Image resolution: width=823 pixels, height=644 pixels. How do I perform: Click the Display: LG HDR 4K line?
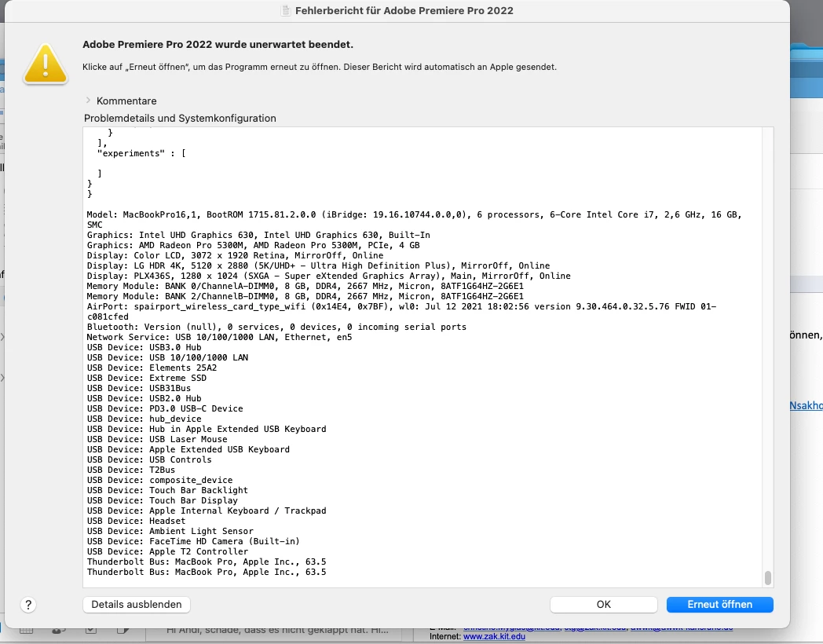click(x=318, y=265)
